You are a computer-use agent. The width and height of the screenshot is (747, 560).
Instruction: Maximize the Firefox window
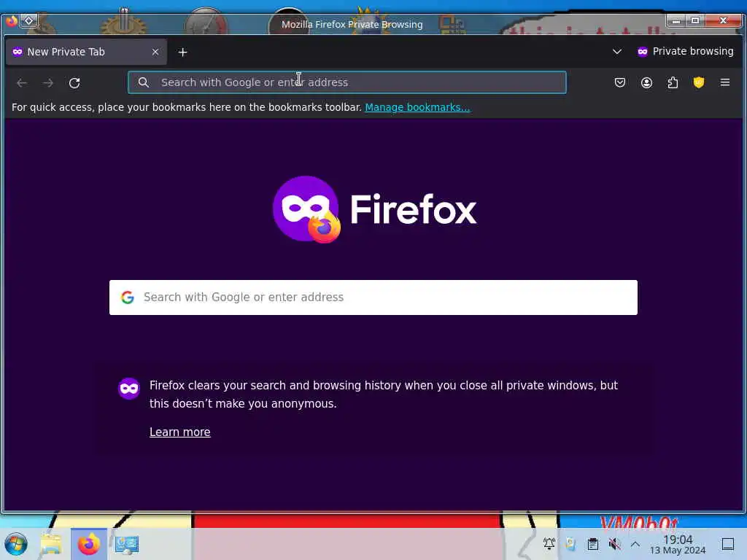[x=695, y=20]
